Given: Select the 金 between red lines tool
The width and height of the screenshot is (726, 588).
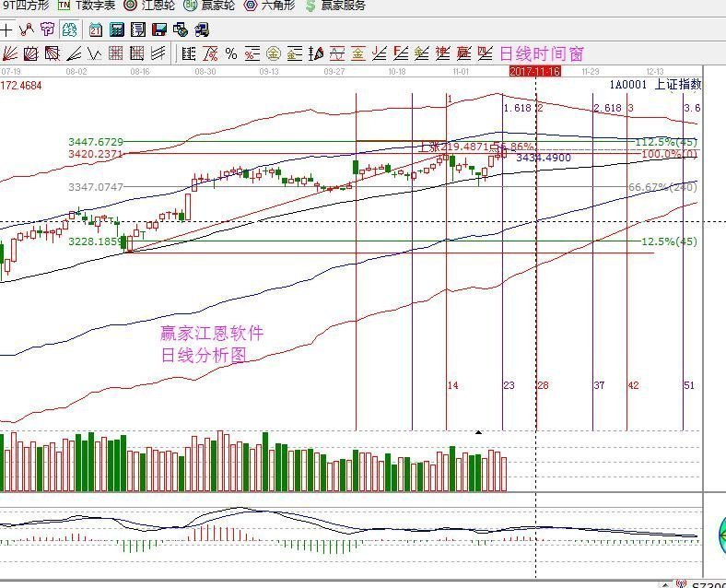Looking at the screenshot, I should click(x=357, y=53).
